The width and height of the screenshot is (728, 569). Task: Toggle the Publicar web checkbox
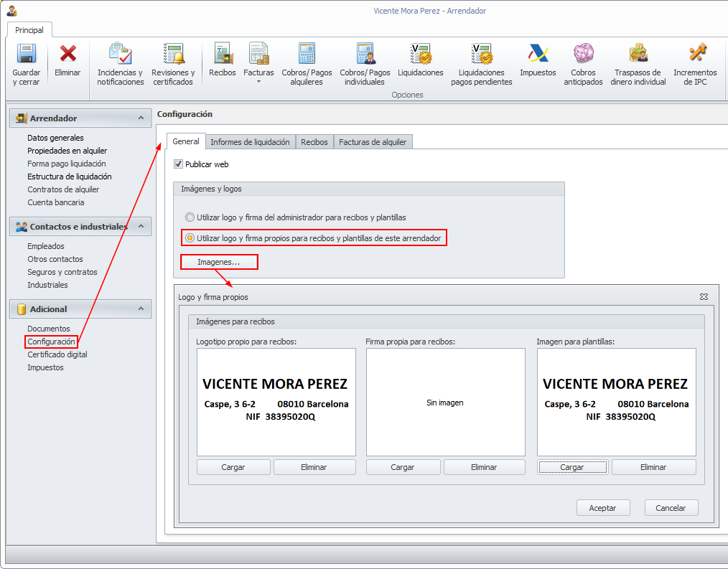coord(178,164)
